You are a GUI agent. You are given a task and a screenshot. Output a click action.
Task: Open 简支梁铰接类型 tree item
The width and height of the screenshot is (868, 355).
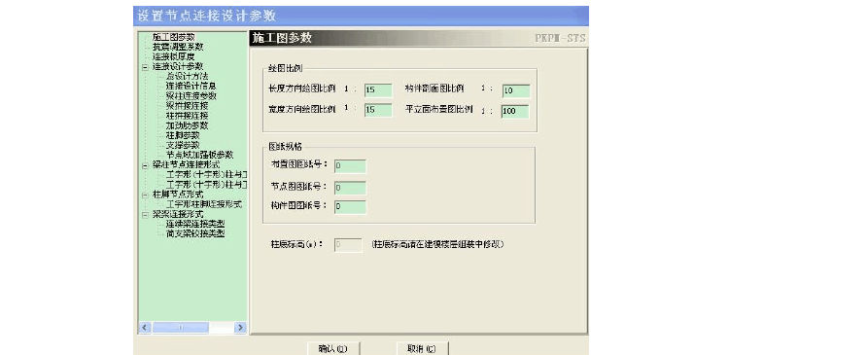[195, 233]
